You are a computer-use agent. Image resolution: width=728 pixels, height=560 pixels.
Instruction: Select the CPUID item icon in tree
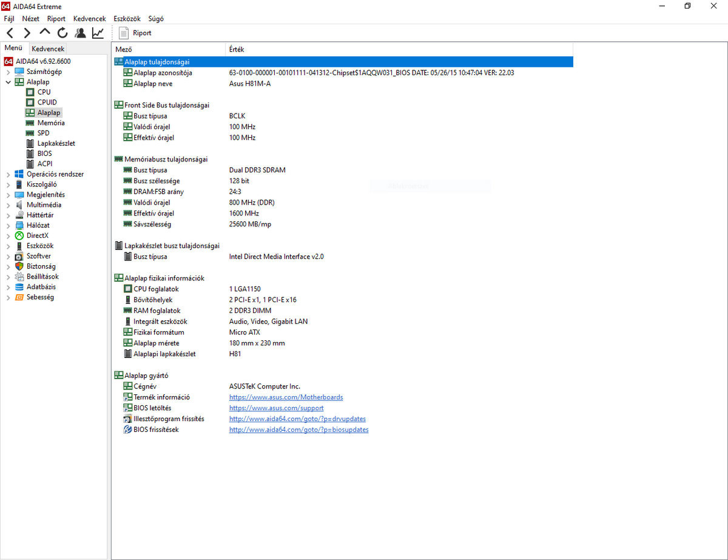(x=30, y=103)
